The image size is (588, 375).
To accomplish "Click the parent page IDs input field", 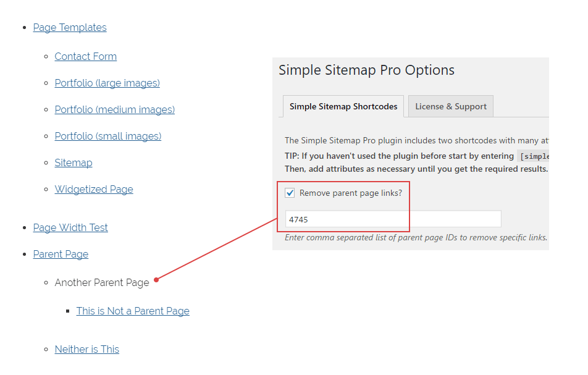I will [x=393, y=219].
